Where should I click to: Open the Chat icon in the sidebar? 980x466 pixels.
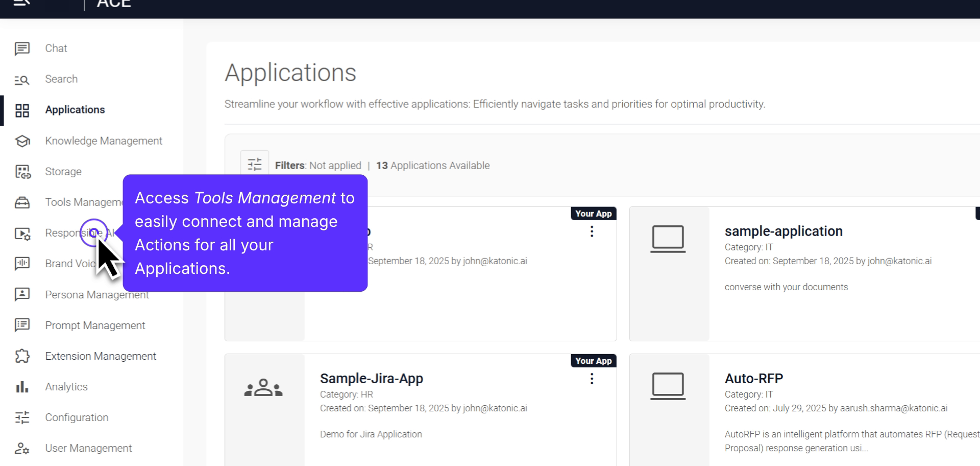(22, 48)
